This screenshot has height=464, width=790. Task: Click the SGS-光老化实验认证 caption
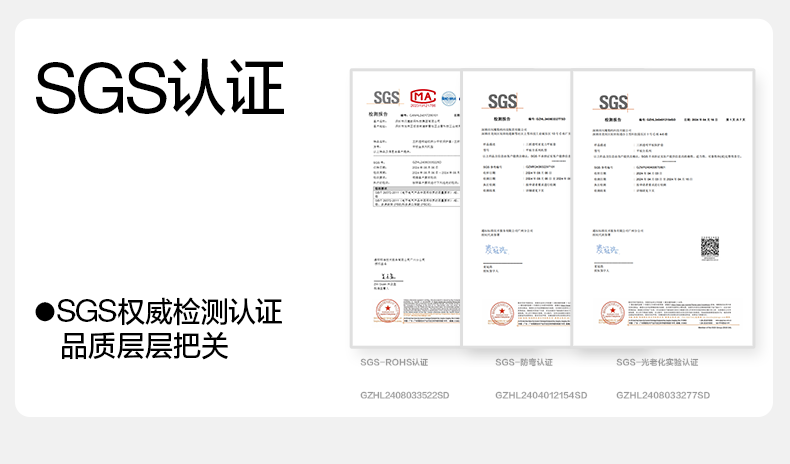(657, 362)
